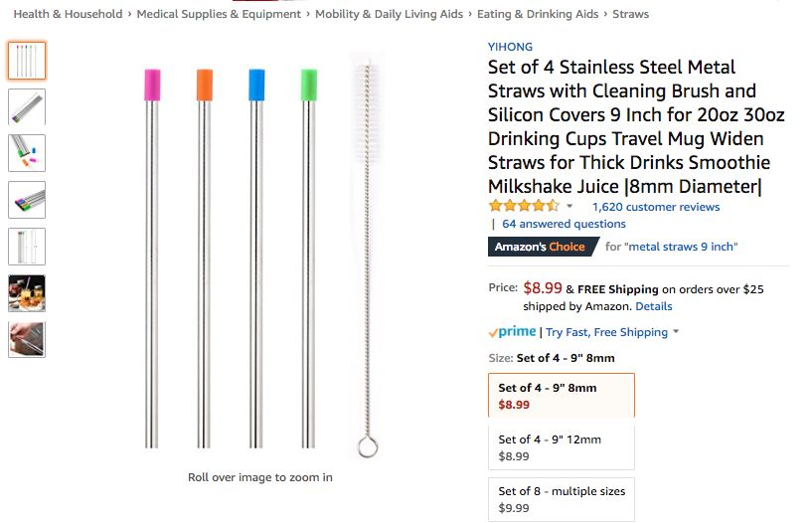Open Try Fast, Free Shipping link

606,332
